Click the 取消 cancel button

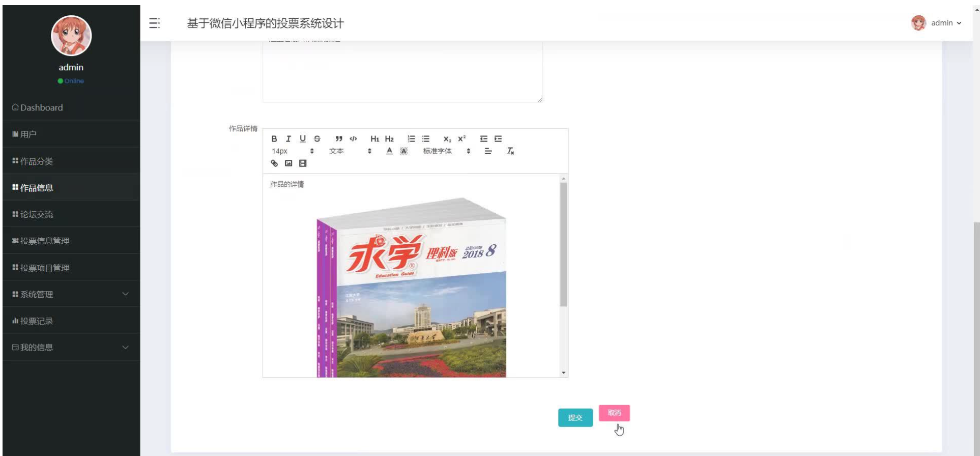[x=614, y=413]
